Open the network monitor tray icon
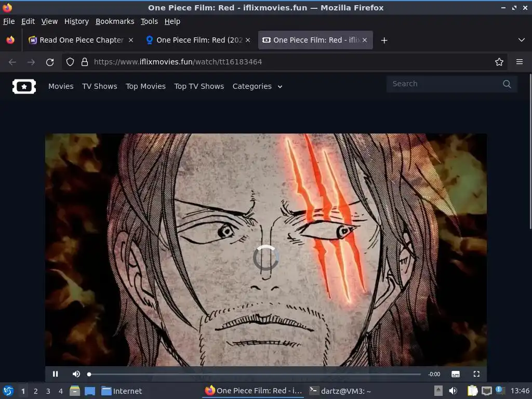 487,391
